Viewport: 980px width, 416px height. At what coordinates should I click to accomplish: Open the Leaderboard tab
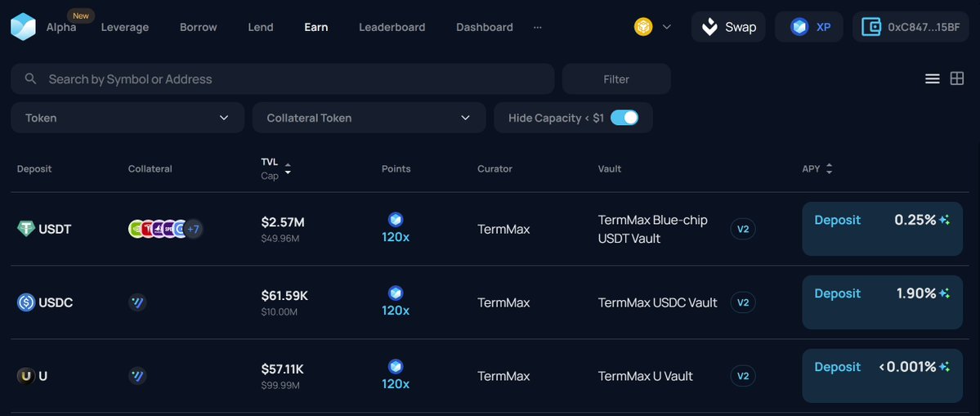tap(392, 27)
